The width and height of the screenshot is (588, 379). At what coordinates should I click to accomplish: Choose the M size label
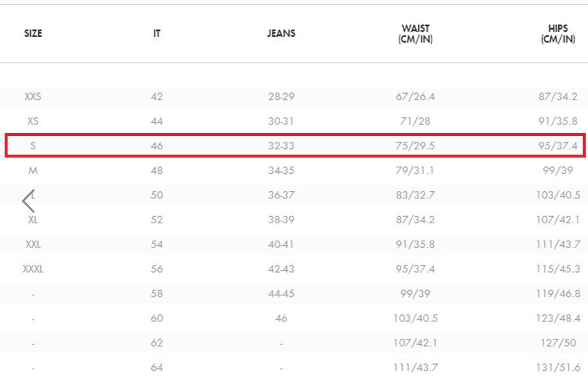coord(33,170)
